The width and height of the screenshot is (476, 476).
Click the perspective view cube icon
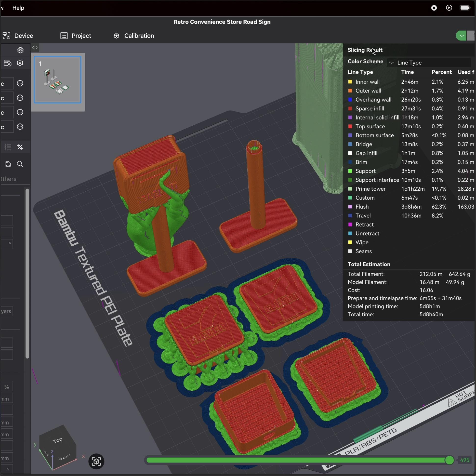tap(96, 461)
